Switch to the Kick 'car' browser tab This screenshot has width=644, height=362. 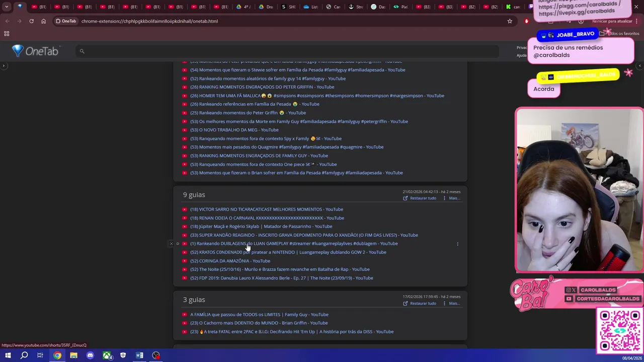tap(513, 7)
